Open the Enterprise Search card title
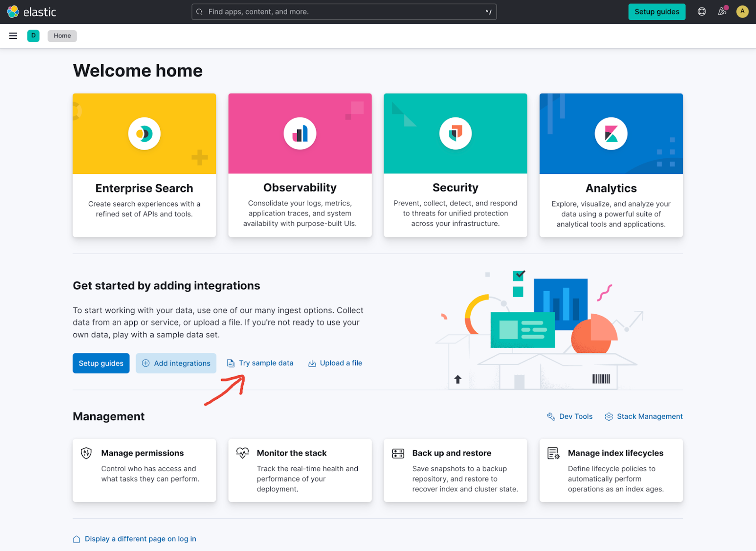 coord(144,188)
